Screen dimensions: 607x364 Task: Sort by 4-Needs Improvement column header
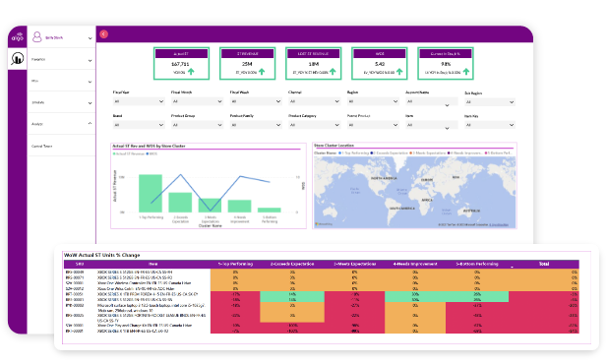tap(415, 264)
